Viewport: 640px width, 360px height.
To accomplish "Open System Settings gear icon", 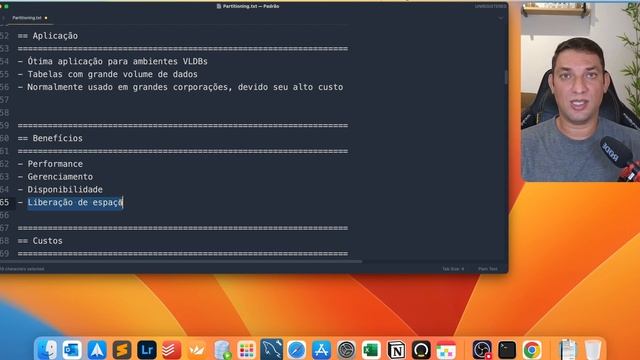I will point(346,350).
